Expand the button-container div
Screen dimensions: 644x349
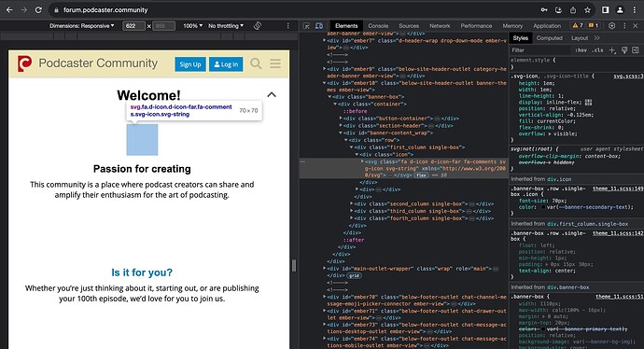[341, 119]
